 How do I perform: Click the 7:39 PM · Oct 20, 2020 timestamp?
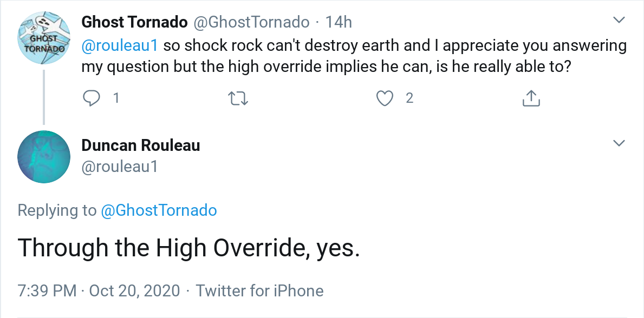pos(99,291)
